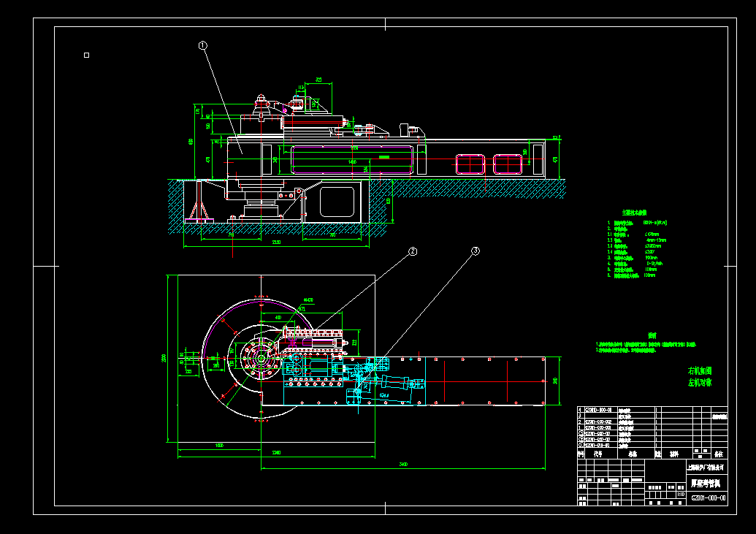This screenshot has width=756, height=534.
Task: Click the circled balloon number 1
Action: (202, 45)
